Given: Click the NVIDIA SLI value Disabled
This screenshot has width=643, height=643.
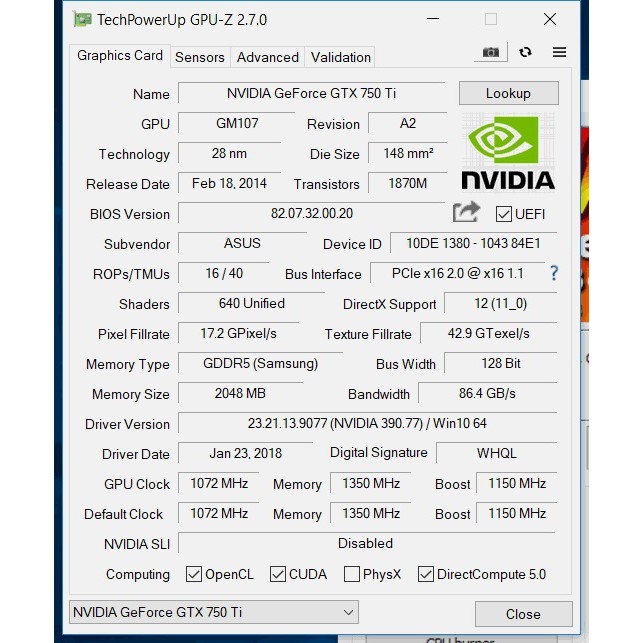Looking at the screenshot, I should [x=365, y=543].
